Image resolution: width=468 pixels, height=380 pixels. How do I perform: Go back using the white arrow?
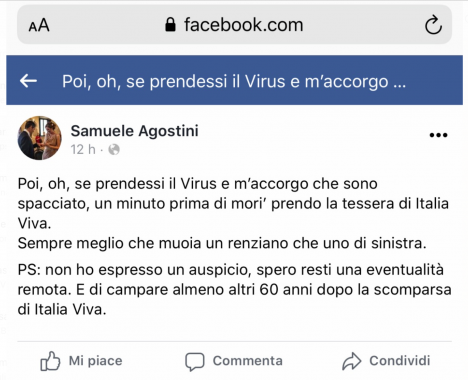(x=28, y=81)
